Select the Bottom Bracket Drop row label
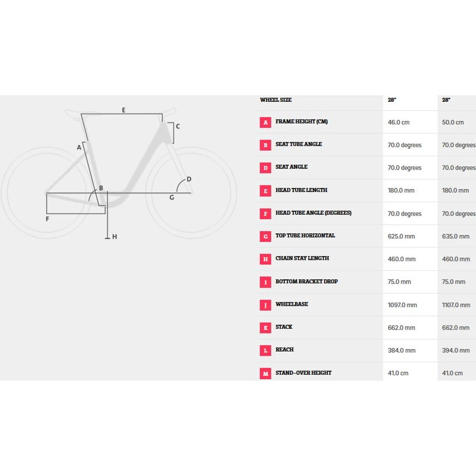Screen dimensions: 476x476 click(x=306, y=281)
